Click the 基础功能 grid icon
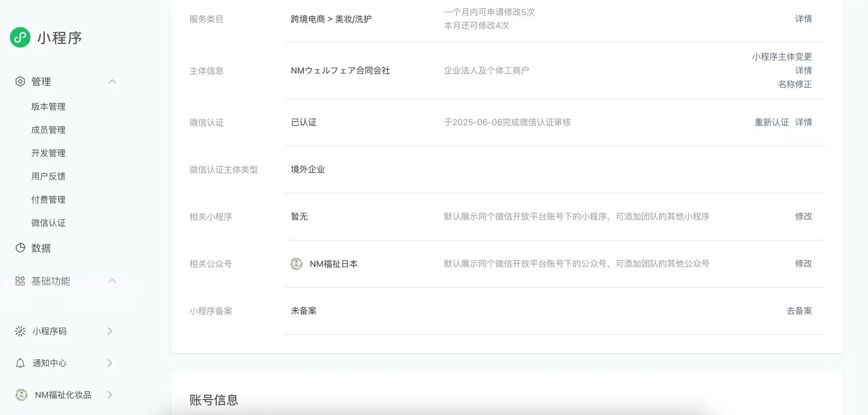This screenshot has height=415, width=868. click(20, 281)
